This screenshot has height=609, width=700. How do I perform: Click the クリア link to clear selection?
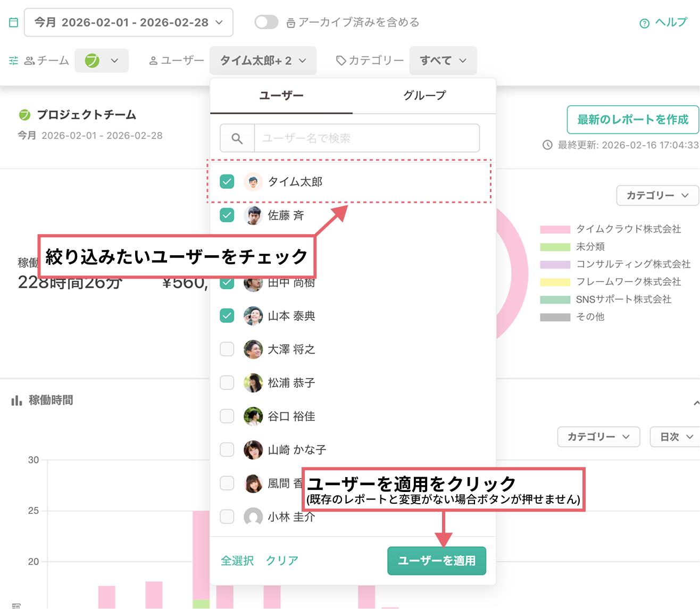pyautogui.click(x=281, y=560)
